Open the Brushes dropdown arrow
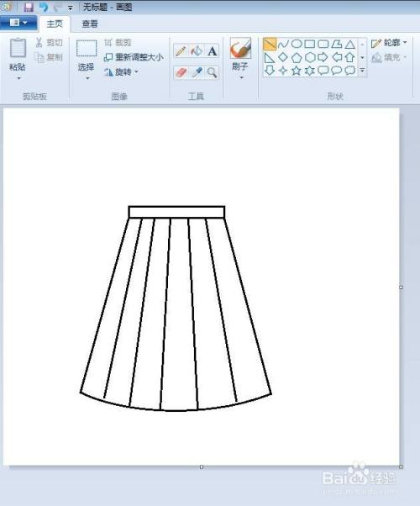 [241, 78]
